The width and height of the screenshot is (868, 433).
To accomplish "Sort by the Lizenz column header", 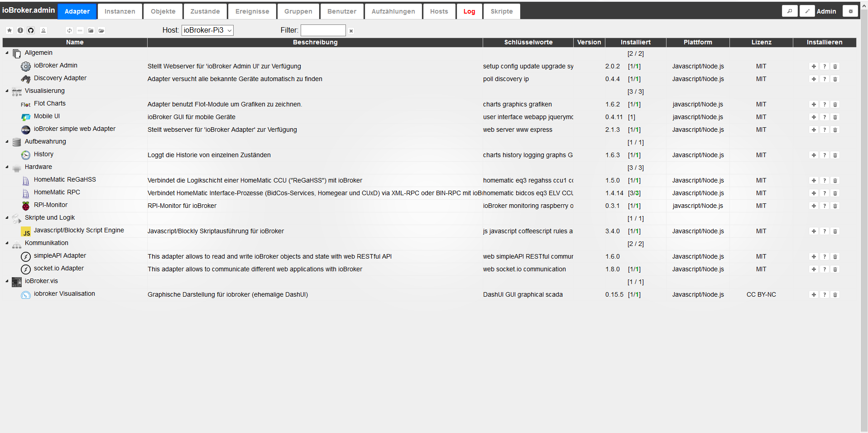I will coord(762,42).
